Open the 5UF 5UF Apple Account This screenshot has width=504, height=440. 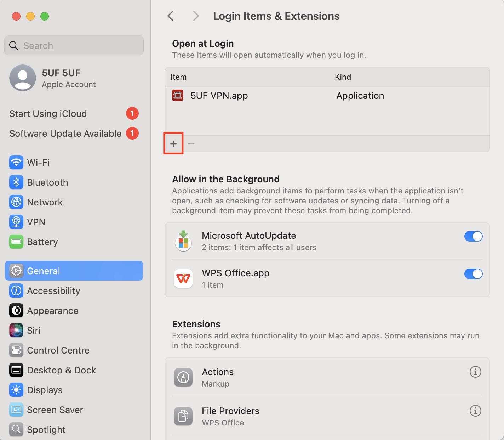coord(61,78)
